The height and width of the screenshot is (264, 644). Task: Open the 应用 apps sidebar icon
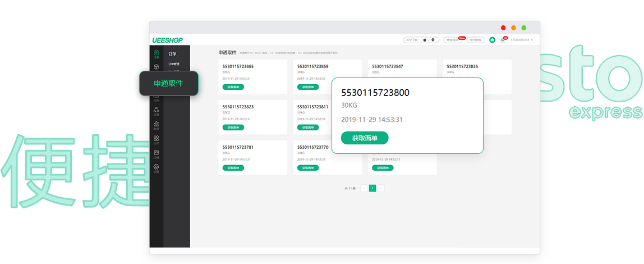[156, 140]
